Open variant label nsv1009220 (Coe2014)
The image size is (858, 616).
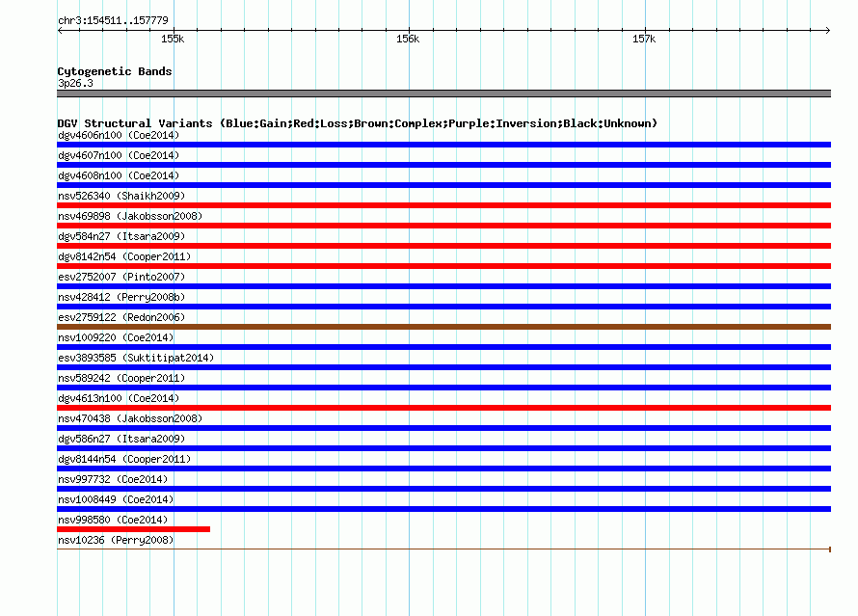pos(116,337)
